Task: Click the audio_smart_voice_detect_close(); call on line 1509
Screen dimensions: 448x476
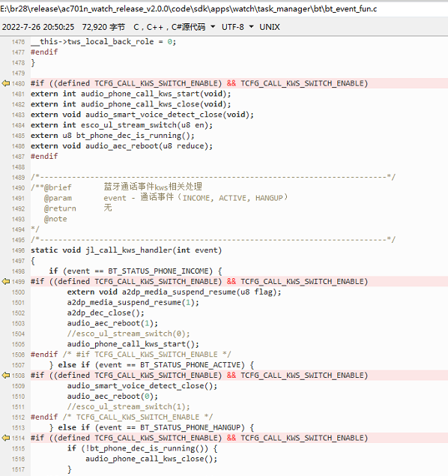Action: pyautogui.click(x=142, y=386)
